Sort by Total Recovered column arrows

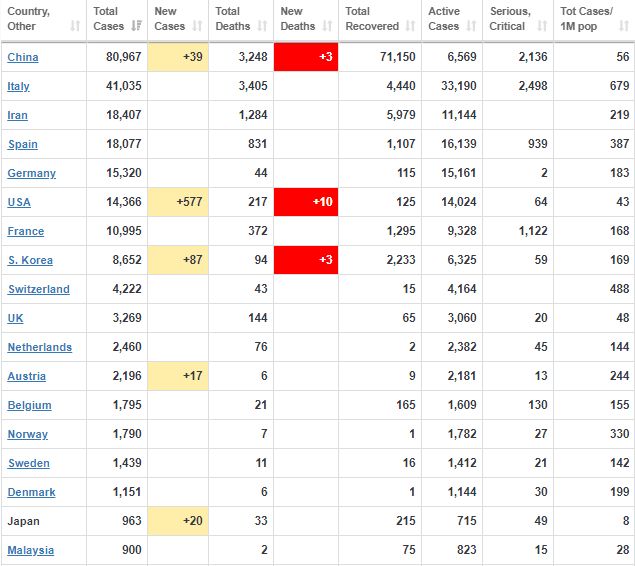coord(411,26)
